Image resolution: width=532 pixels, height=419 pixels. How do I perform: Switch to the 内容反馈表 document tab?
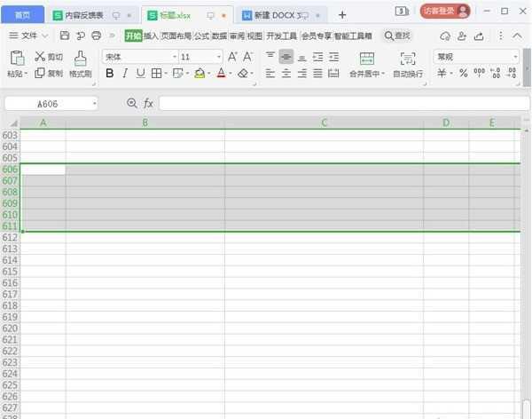point(84,15)
